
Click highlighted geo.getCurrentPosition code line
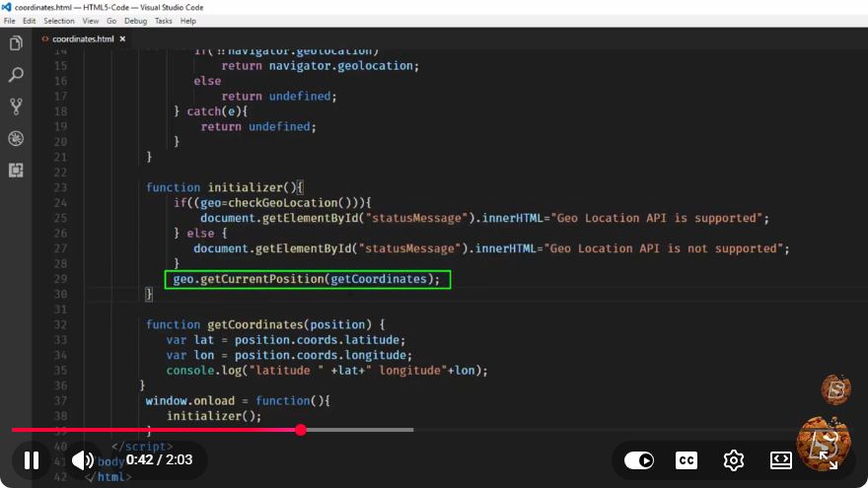click(308, 279)
